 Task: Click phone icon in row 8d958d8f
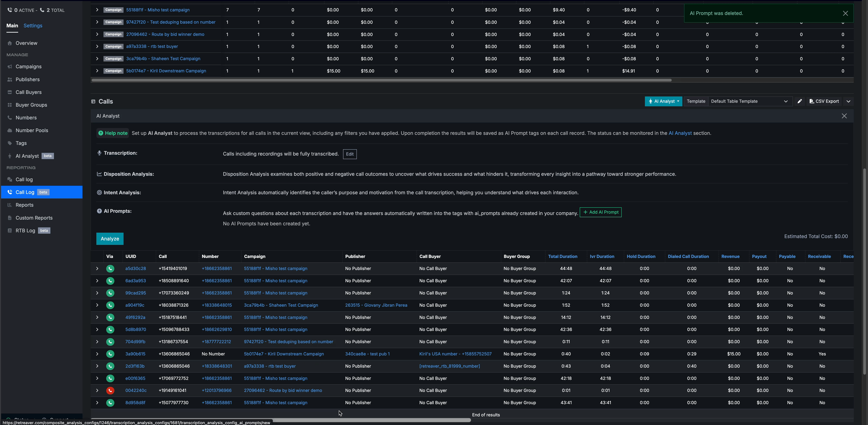click(110, 403)
